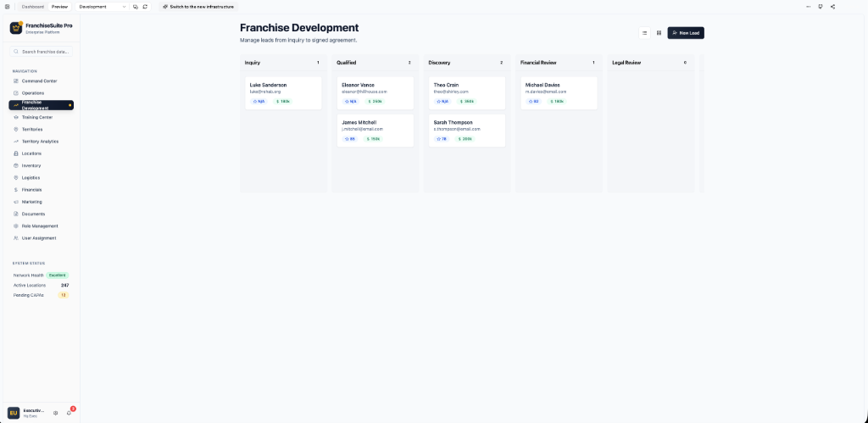
Task: Focus the Search franchise data field
Action: coord(42,52)
